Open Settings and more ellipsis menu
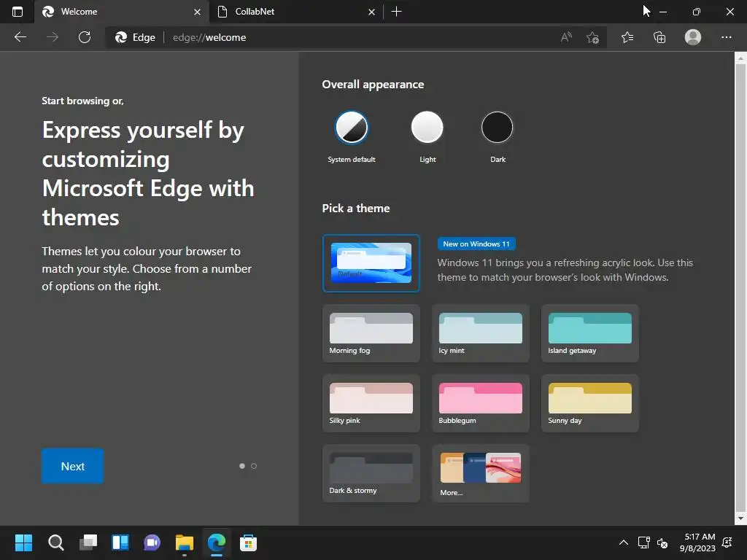Screen dimensions: 747x560 pos(726,37)
